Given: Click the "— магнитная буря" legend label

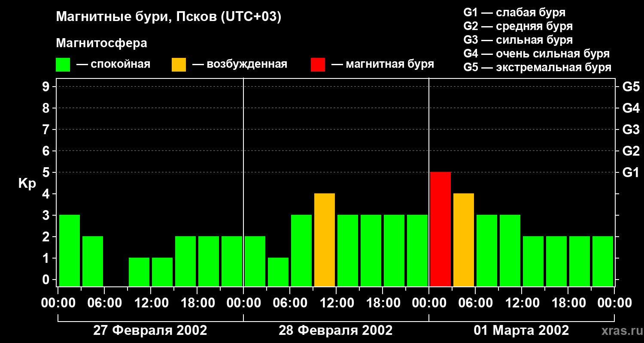Looking at the screenshot, I should click(383, 64).
